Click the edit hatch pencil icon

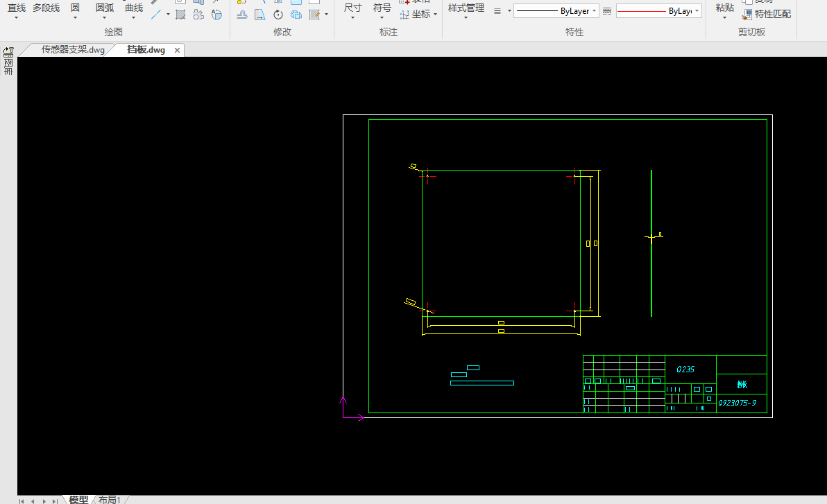[x=315, y=15]
